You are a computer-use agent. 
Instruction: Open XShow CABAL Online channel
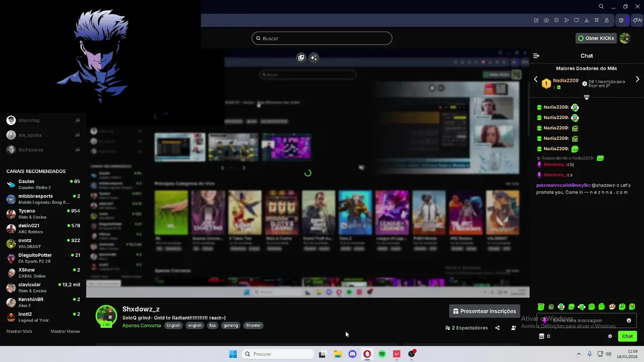43,273
